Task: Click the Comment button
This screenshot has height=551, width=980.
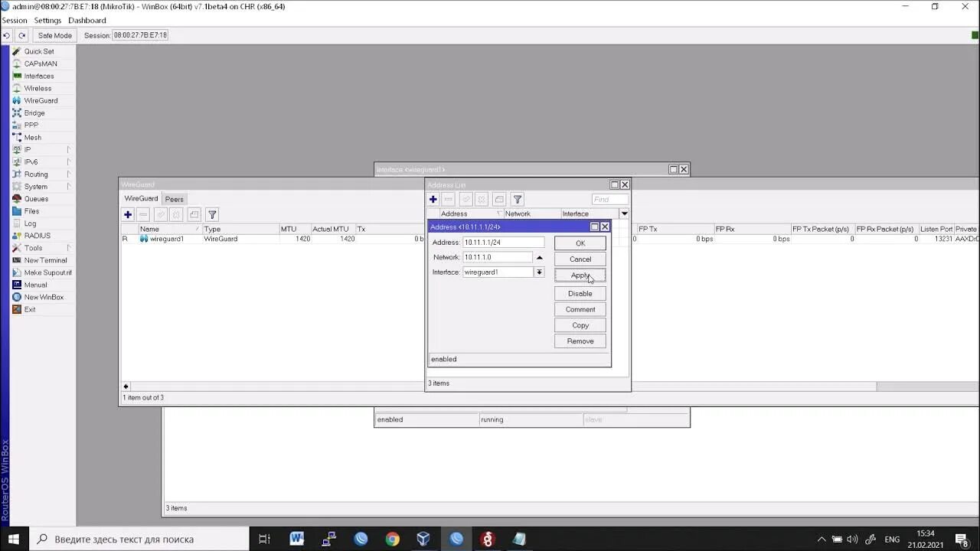Action: (x=580, y=309)
